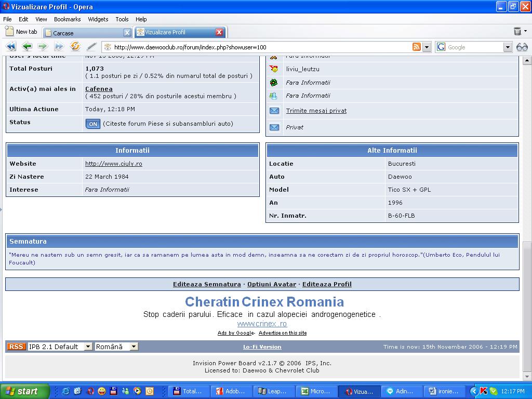The height and width of the screenshot is (399, 532).
Task: Click the Back navigation arrow
Action: point(27,47)
